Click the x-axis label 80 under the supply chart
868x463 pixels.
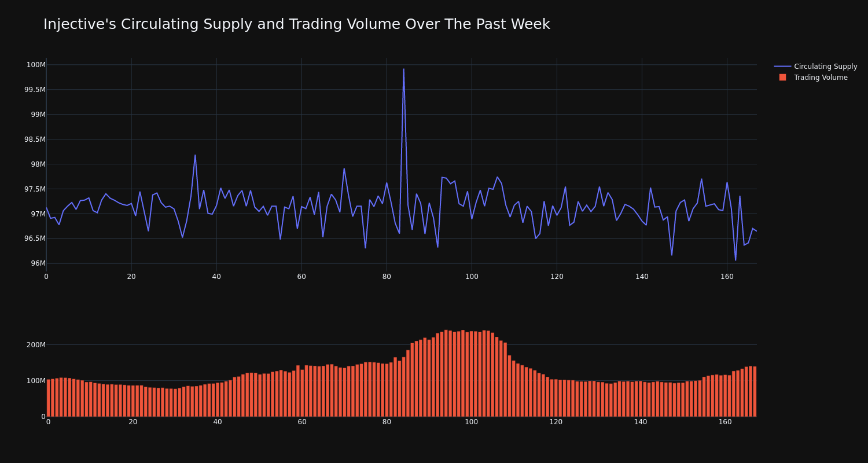click(x=387, y=277)
